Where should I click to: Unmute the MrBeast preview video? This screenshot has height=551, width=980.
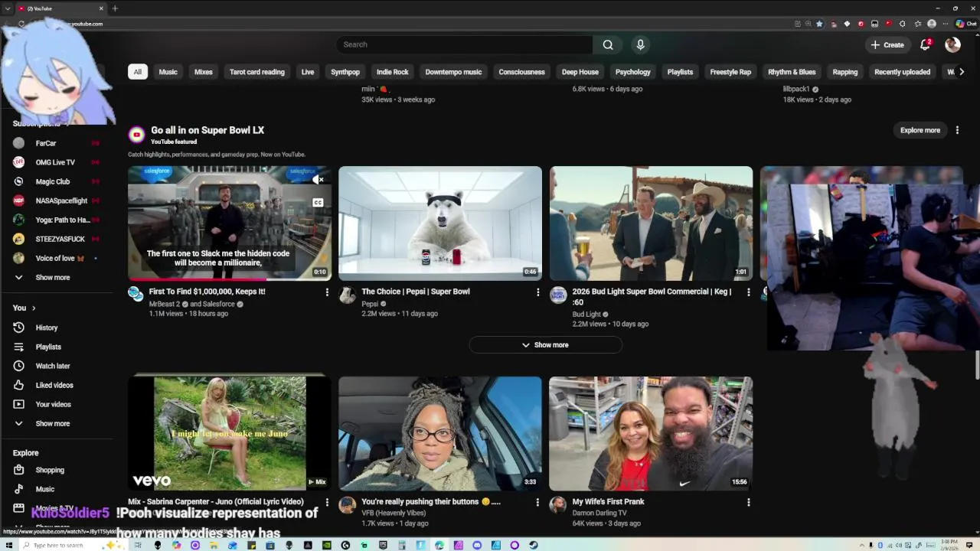click(318, 180)
